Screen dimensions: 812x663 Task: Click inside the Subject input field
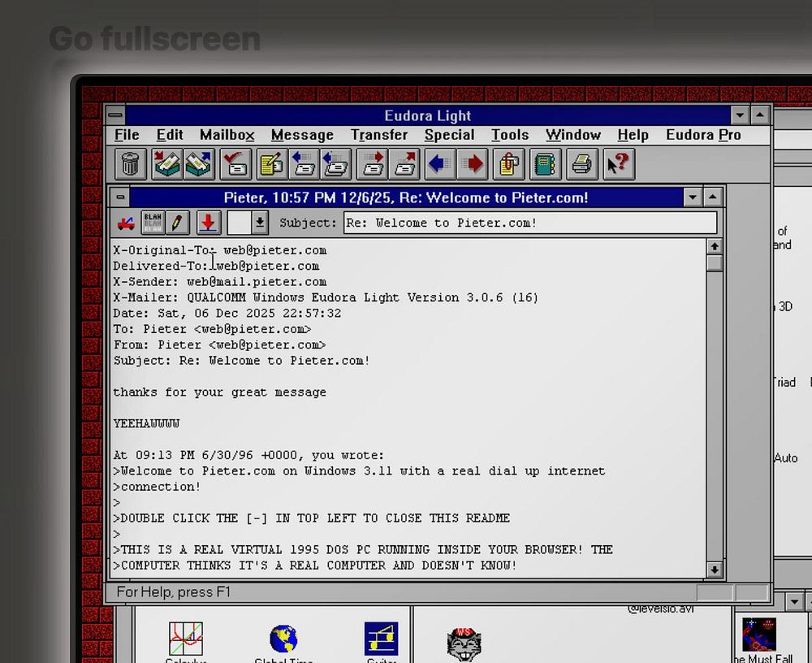coord(530,223)
